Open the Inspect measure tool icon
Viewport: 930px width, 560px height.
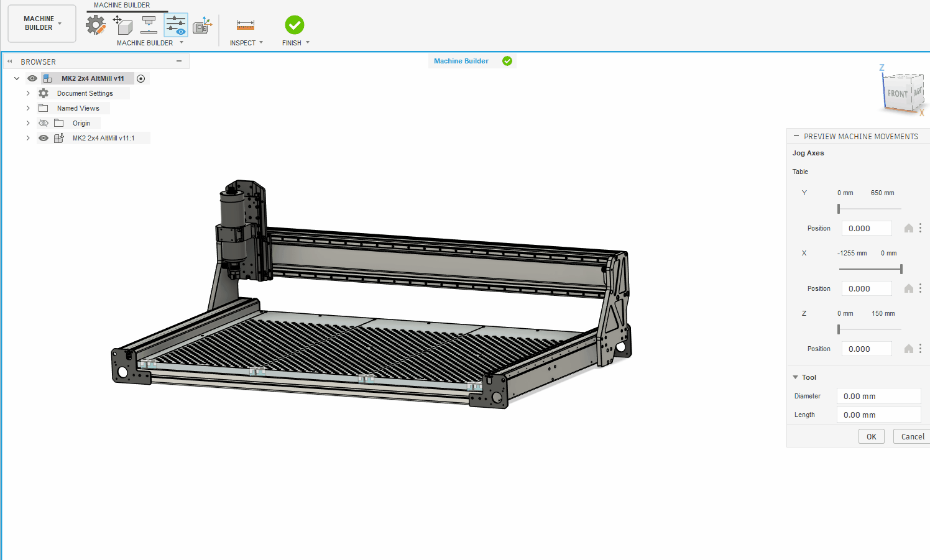[x=246, y=25]
